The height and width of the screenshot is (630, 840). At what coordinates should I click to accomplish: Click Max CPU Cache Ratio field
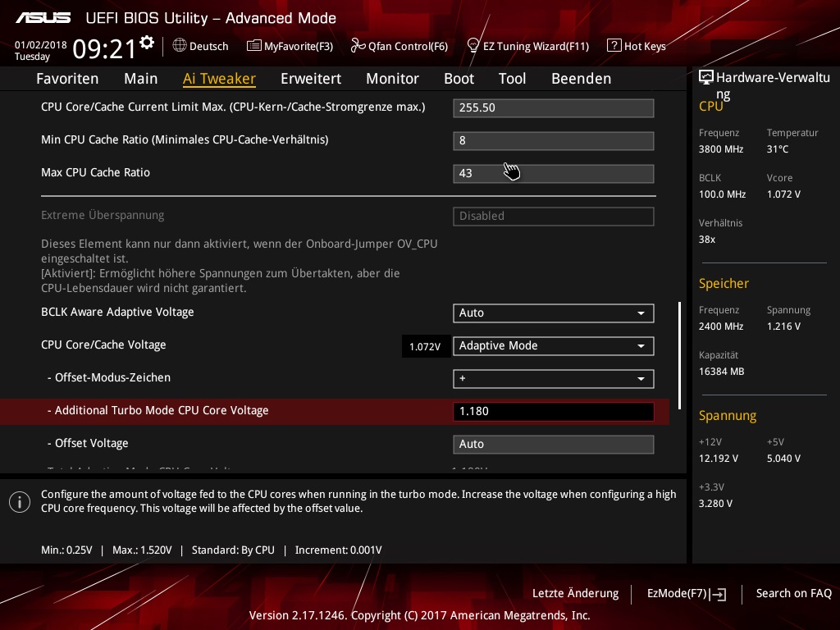click(554, 174)
